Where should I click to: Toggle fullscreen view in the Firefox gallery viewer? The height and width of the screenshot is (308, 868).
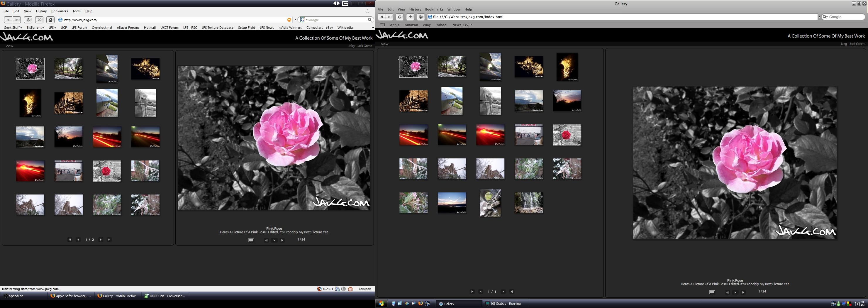(251, 240)
